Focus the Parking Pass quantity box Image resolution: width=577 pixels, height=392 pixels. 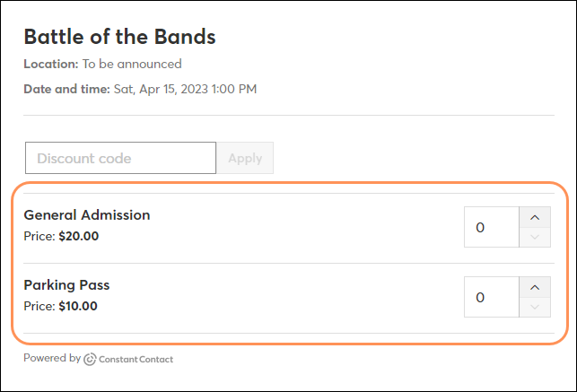coord(492,297)
